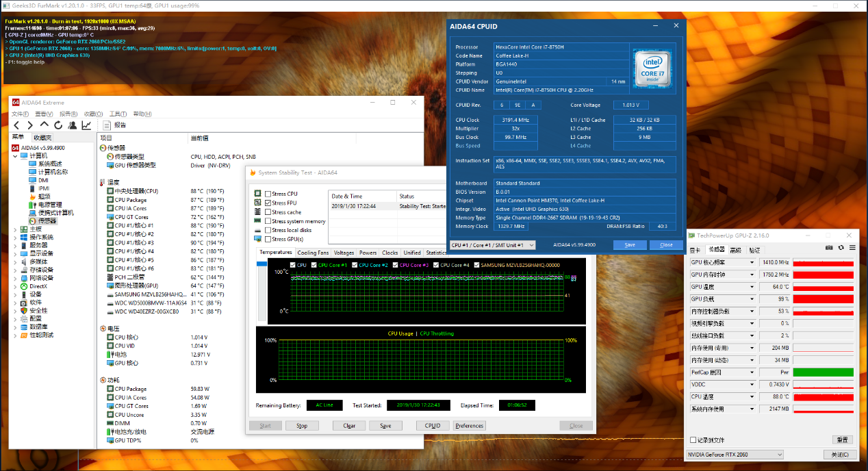Expand the 显示设备 tree node
The width and height of the screenshot is (868, 471).
14,253
